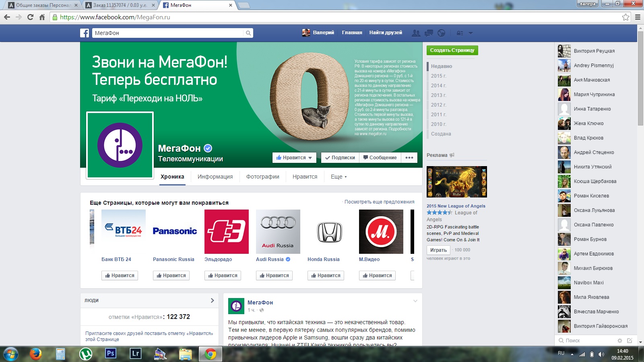This screenshot has height=362, width=644.
Task: Click Chrome back arrow button
Action: (7, 17)
